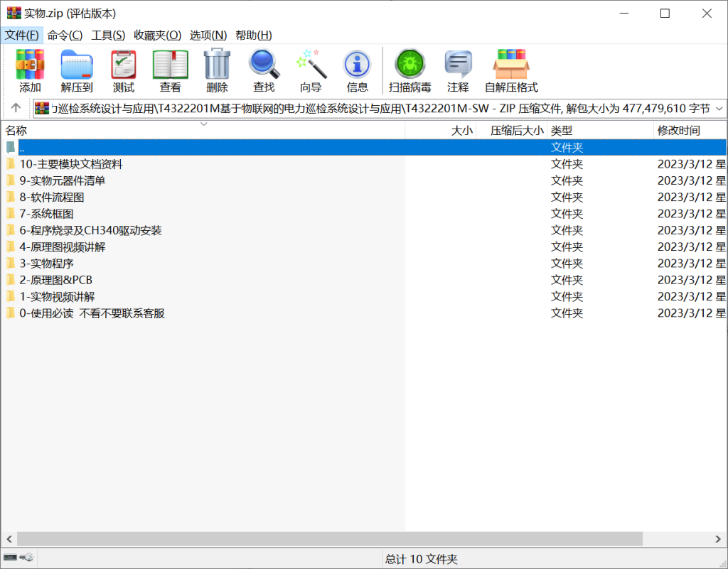The height and width of the screenshot is (569, 728).
Task: View archive details with 信息 (Info) icon
Action: point(357,69)
